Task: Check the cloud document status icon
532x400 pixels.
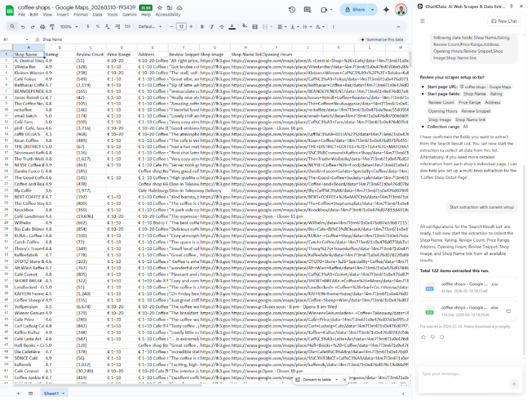Action: click(x=179, y=7)
